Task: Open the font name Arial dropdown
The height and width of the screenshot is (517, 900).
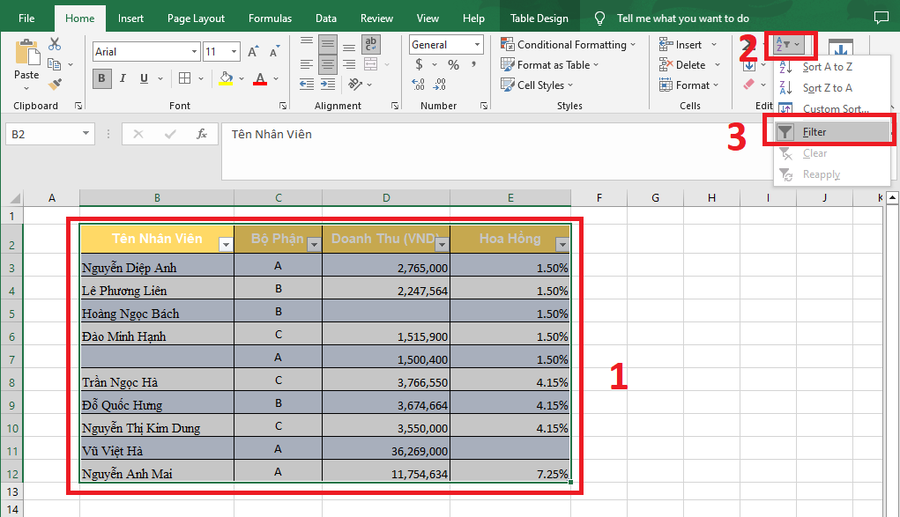Action: (x=194, y=52)
